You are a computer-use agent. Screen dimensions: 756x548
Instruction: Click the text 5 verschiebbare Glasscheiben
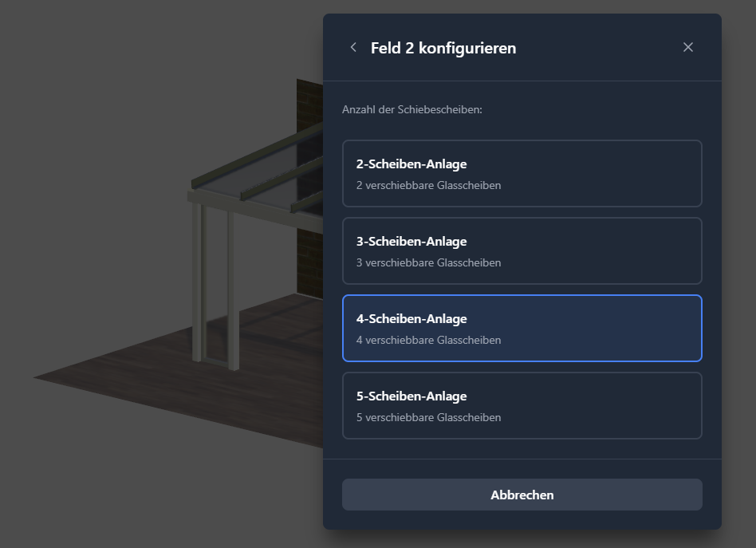click(x=428, y=417)
